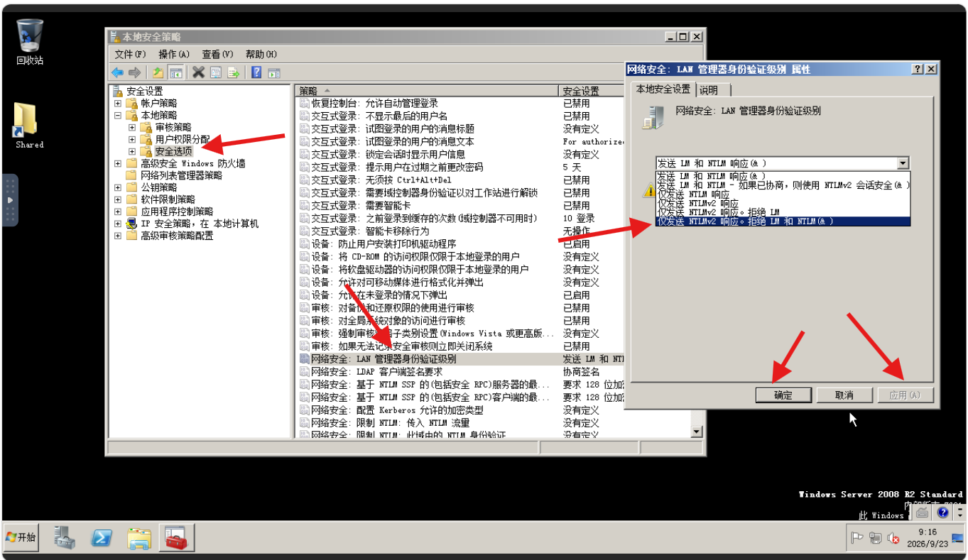The image size is (968, 560).
Task: Click the authentication level combo box arrow
Action: pyautogui.click(x=903, y=163)
